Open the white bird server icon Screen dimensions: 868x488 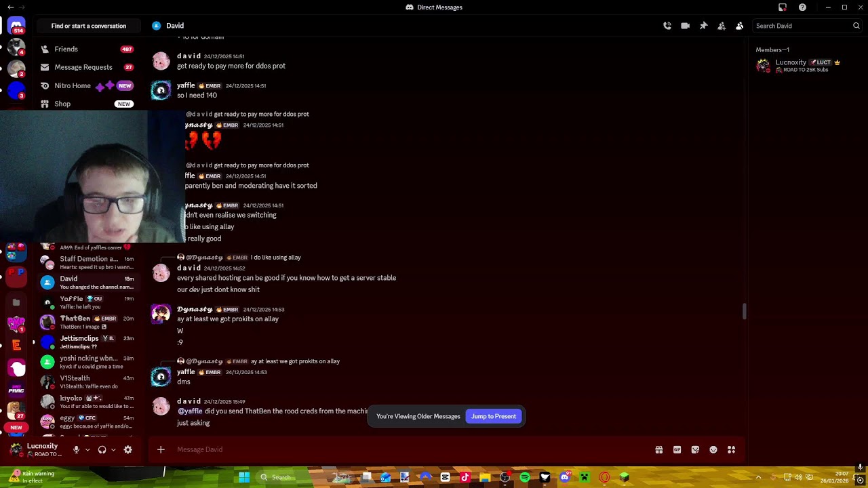point(16,368)
